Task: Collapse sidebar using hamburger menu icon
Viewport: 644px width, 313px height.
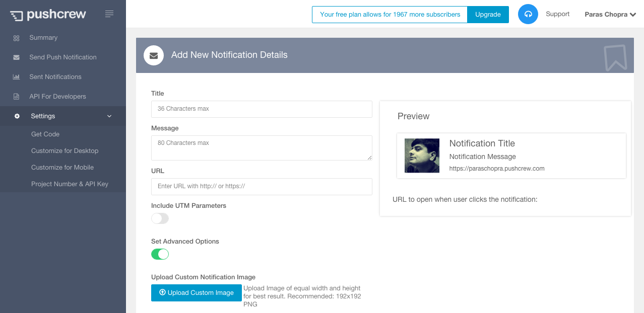Action: click(x=109, y=14)
